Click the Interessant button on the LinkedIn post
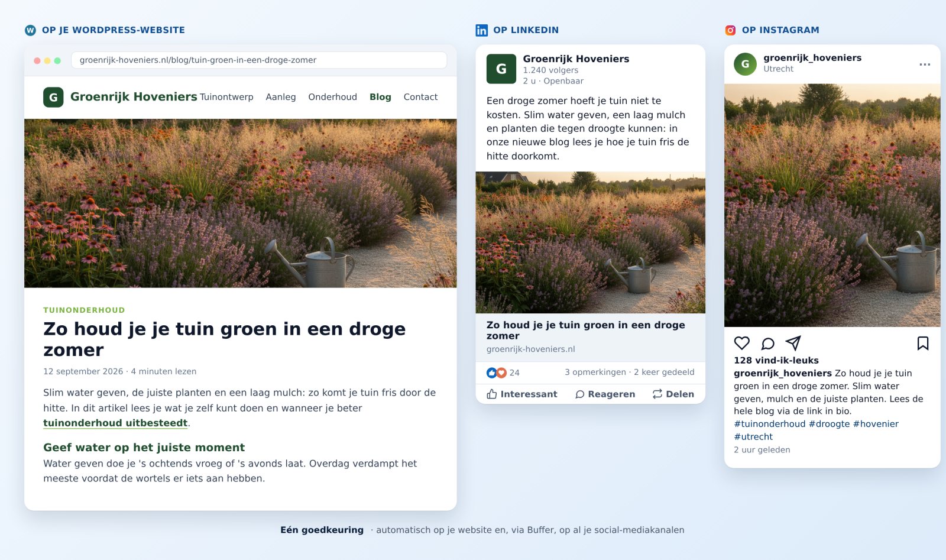This screenshot has height=560, width=946. (522, 394)
